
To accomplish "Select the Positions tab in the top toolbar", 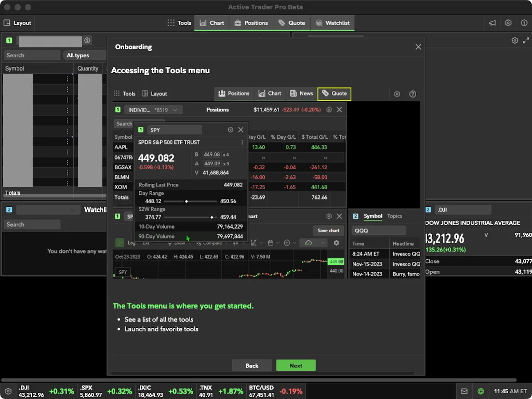I will click(252, 23).
